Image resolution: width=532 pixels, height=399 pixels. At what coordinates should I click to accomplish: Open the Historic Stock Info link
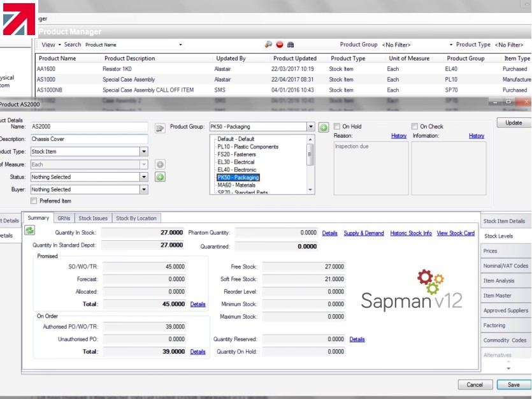(x=411, y=233)
